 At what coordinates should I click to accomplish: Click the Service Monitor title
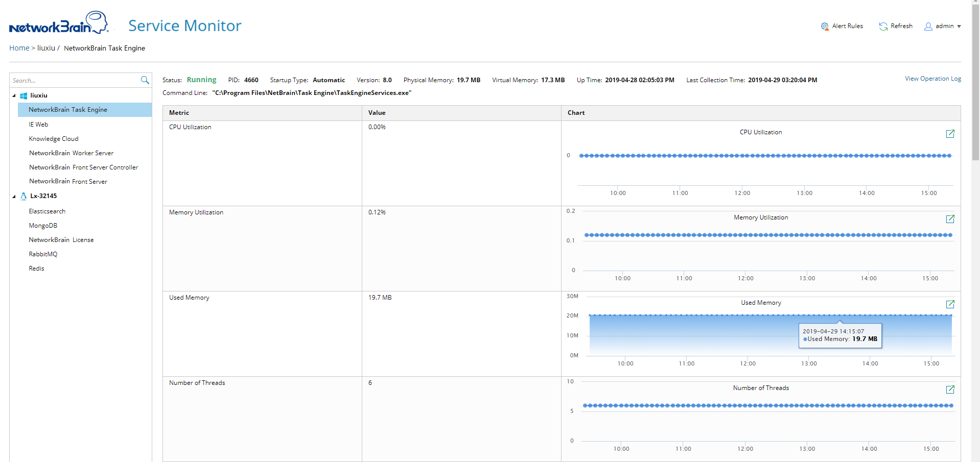point(184,26)
